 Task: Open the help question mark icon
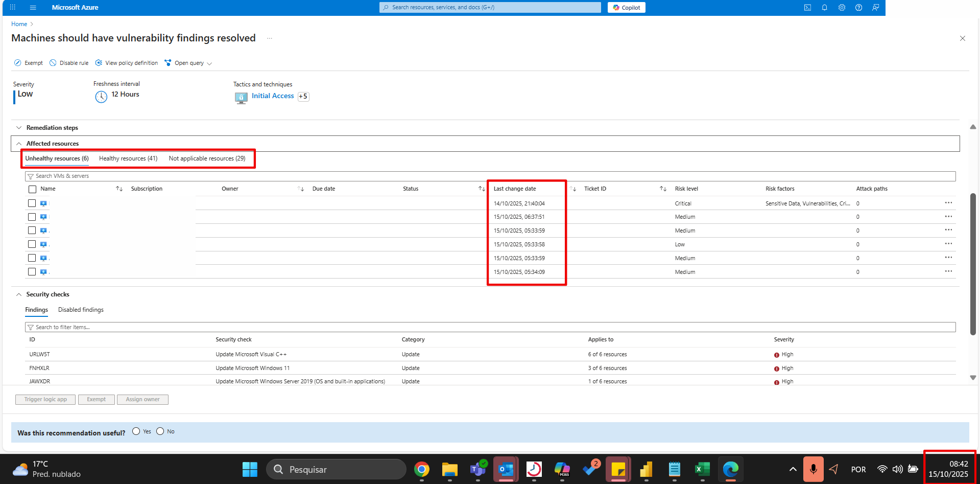click(858, 7)
